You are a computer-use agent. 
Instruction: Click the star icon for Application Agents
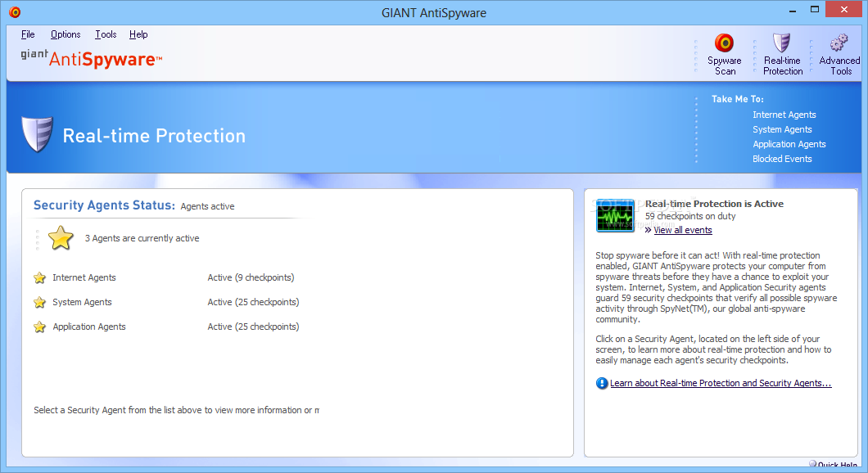pyautogui.click(x=39, y=327)
